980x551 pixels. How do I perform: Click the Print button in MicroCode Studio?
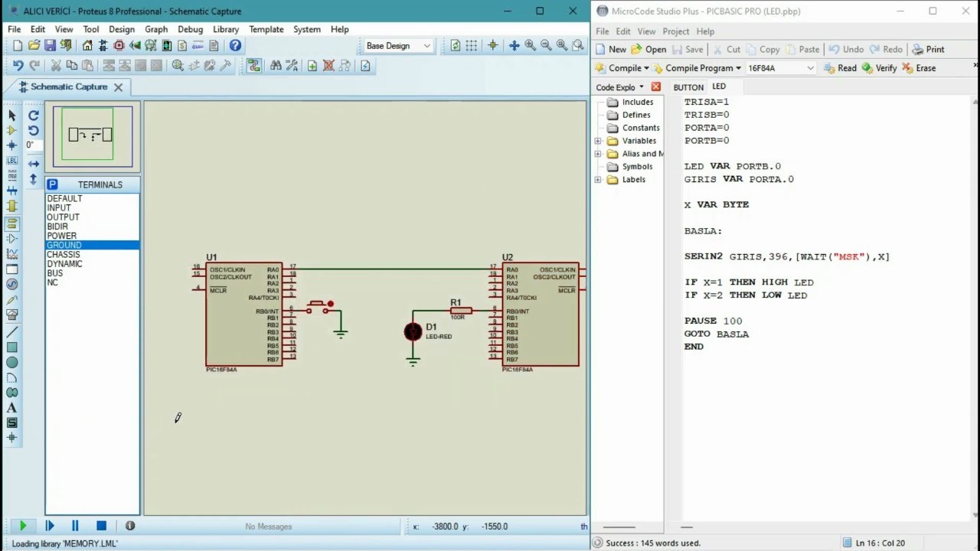pos(928,49)
